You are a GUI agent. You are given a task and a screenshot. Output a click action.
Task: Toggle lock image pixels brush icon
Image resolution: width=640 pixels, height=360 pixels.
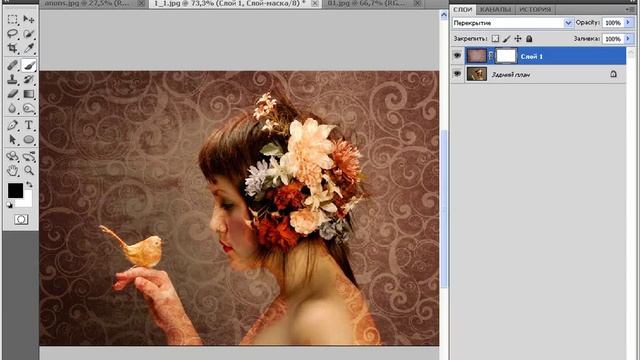(x=507, y=39)
